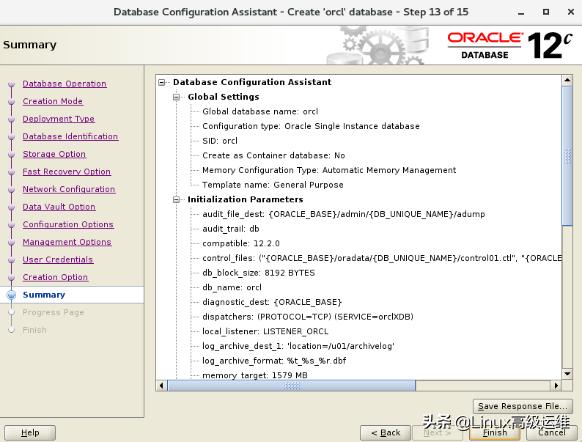This screenshot has width=582, height=442.
Task: Minimize the Database Configuration Assistant window
Action: coord(521,12)
